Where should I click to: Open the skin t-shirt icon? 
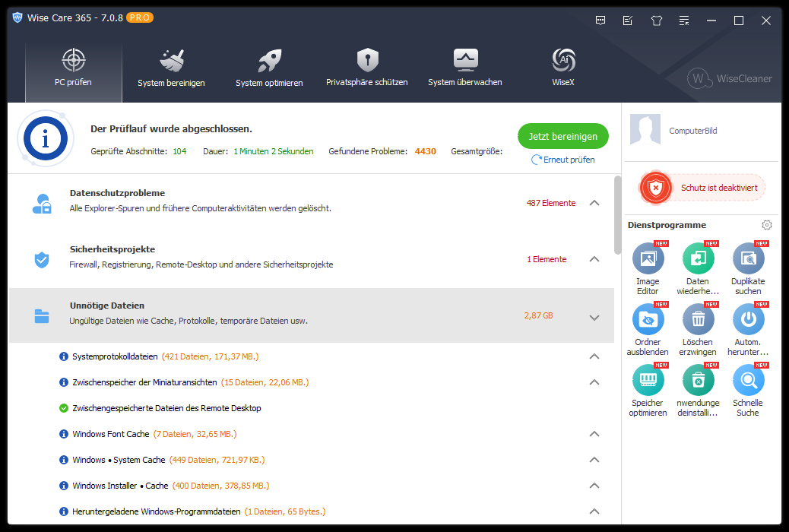coord(656,21)
